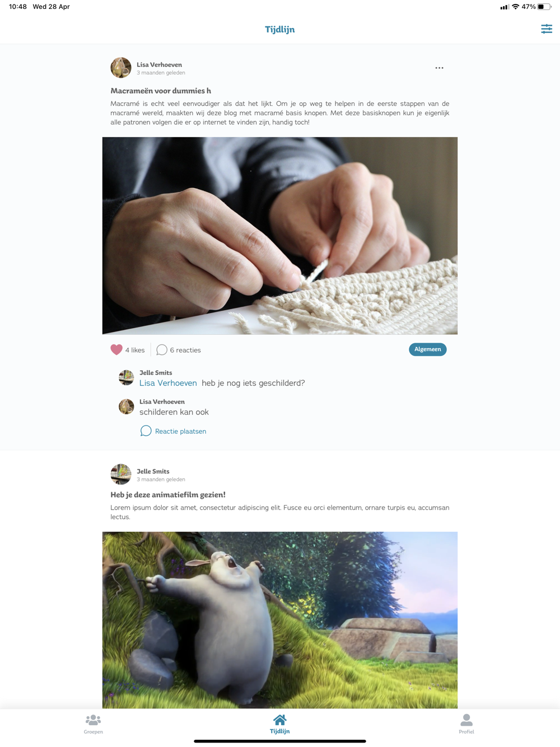560x747 pixels.
Task: Open the three-dot post options menu
Action: [439, 68]
